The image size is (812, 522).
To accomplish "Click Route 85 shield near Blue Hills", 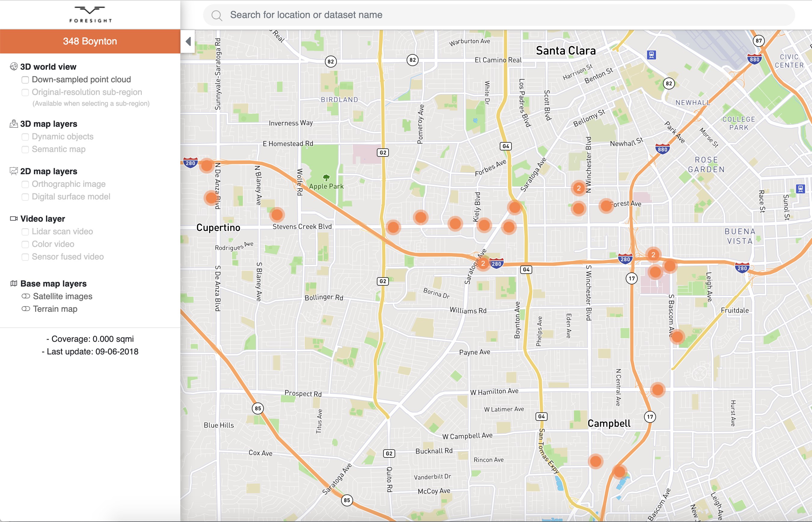I will [258, 408].
